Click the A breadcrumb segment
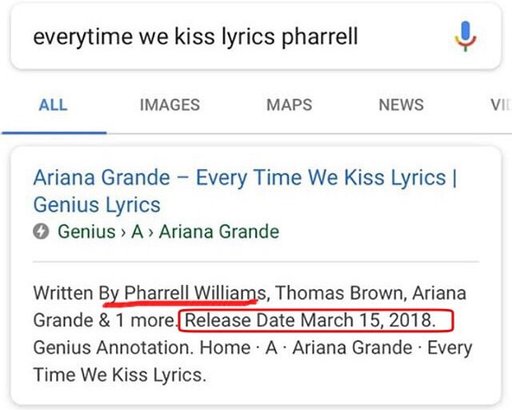This screenshot has height=410, width=512. point(137,231)
